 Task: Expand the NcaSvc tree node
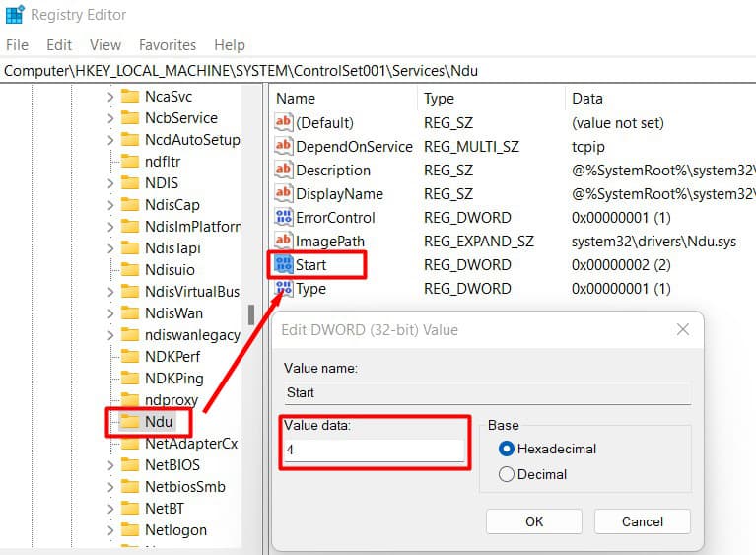pyautogui.click(x=110, y=97)
